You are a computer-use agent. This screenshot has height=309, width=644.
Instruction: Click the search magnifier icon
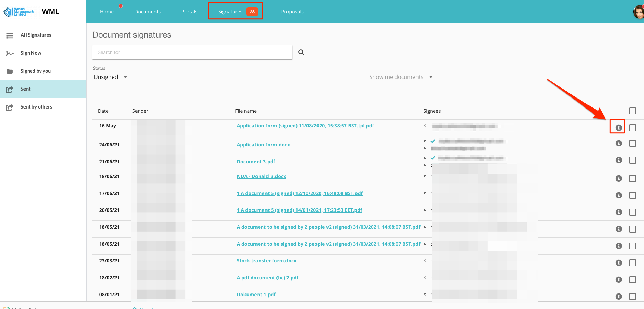click(x=301, y=52)
